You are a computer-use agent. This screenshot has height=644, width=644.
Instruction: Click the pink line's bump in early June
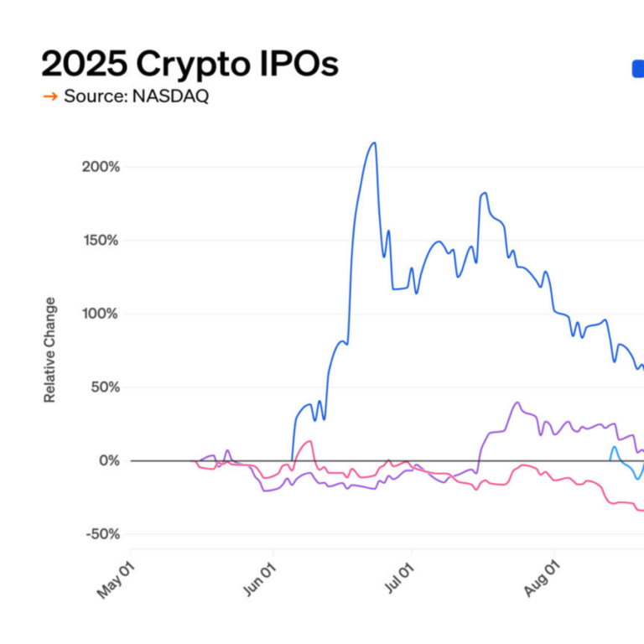click(309, 441)
